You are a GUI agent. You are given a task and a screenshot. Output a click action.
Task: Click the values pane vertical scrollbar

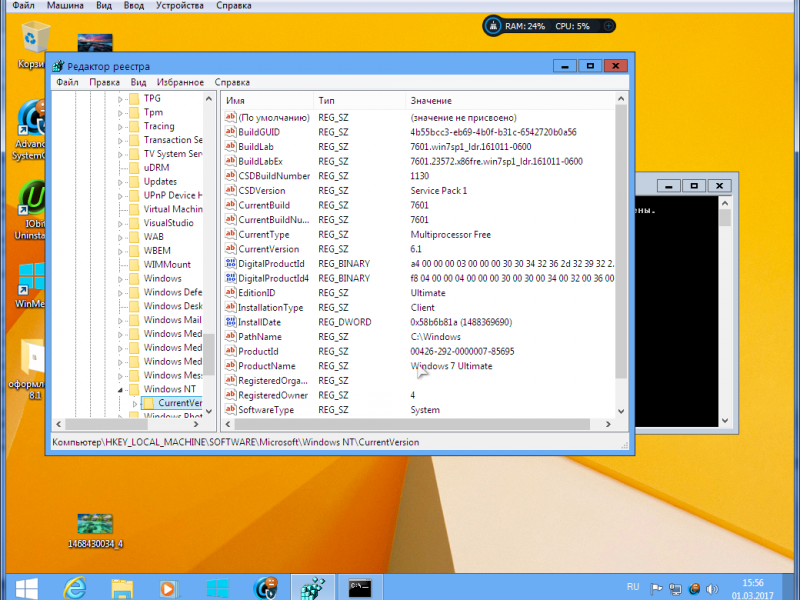(621, 242)
